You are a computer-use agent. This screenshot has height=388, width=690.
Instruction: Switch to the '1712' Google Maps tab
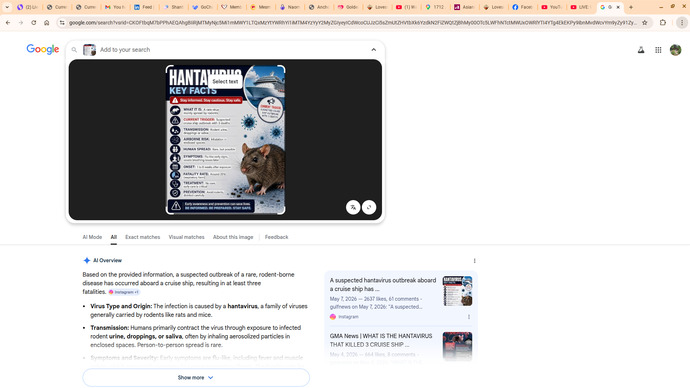(x=434, y=7)
